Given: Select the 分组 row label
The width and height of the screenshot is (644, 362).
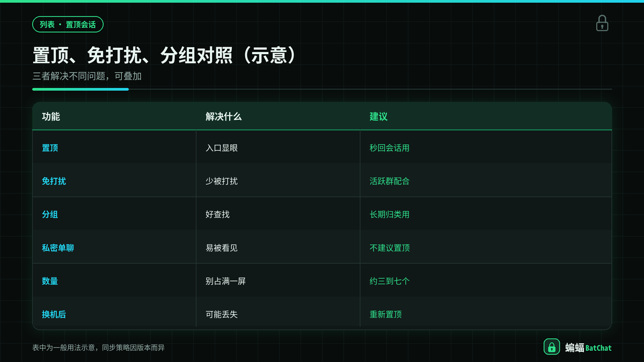Looking at the screenshot, I should click(x=50, y=214).
